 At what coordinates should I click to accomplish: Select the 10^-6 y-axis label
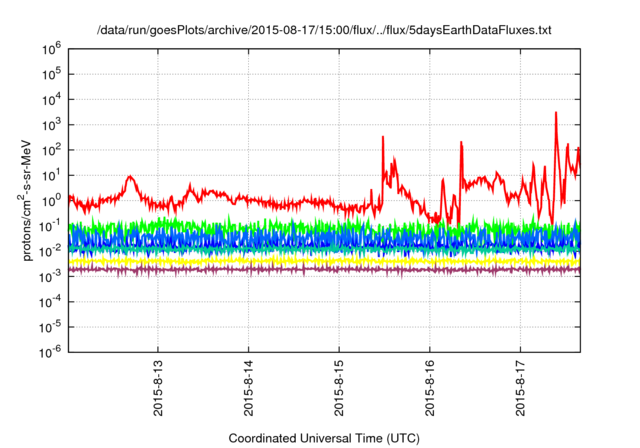coord(50,352)
